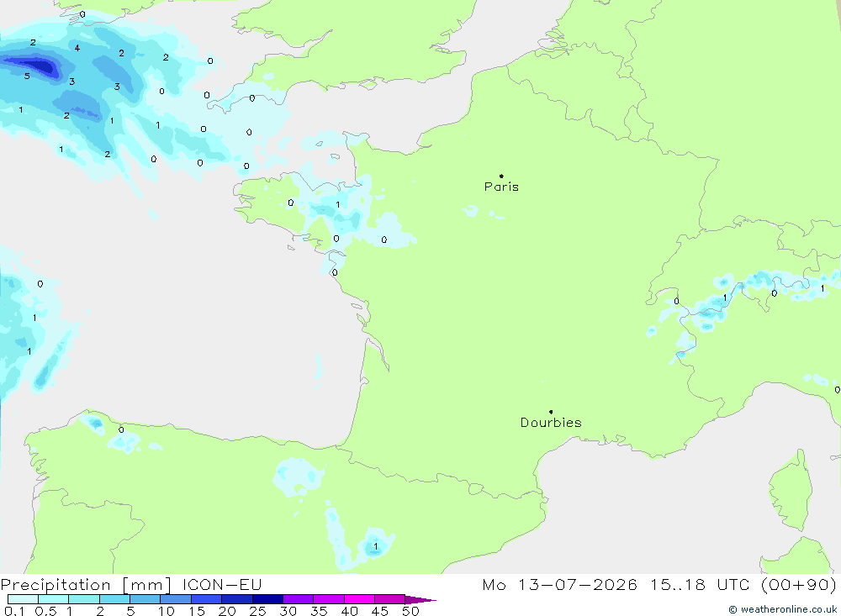
Task: Click the 'Mo 13-07-2026 15..18 UTC (00+90)' timestamp
Action: 659,584
